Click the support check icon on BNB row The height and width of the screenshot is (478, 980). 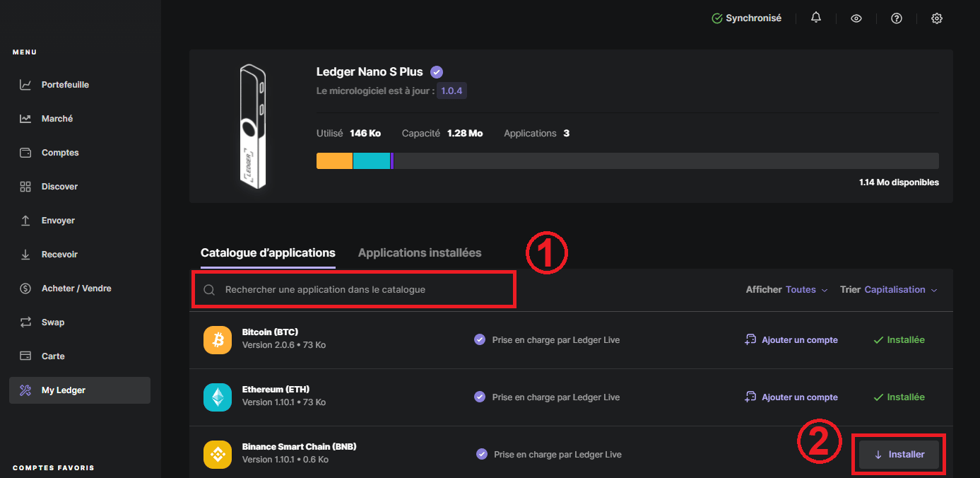[x=482, y=454]
